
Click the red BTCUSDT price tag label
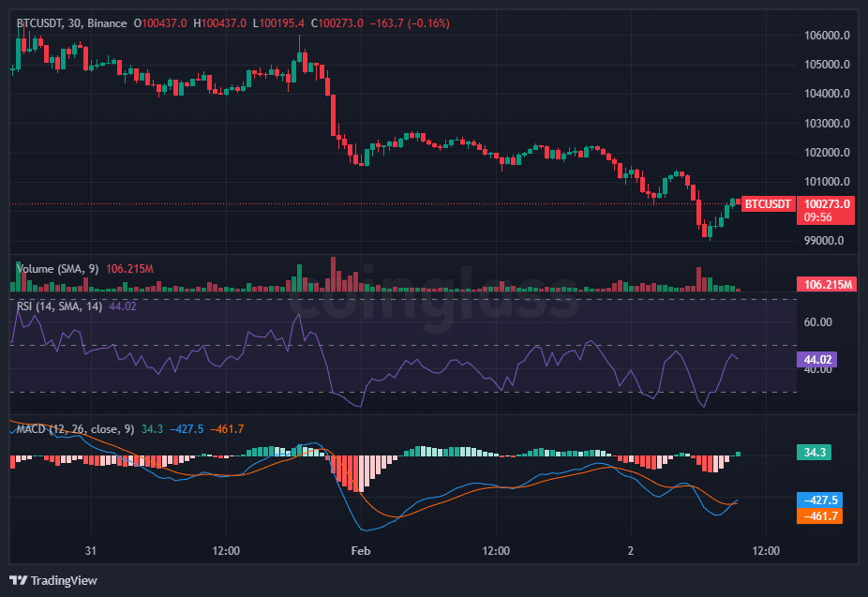768,203
